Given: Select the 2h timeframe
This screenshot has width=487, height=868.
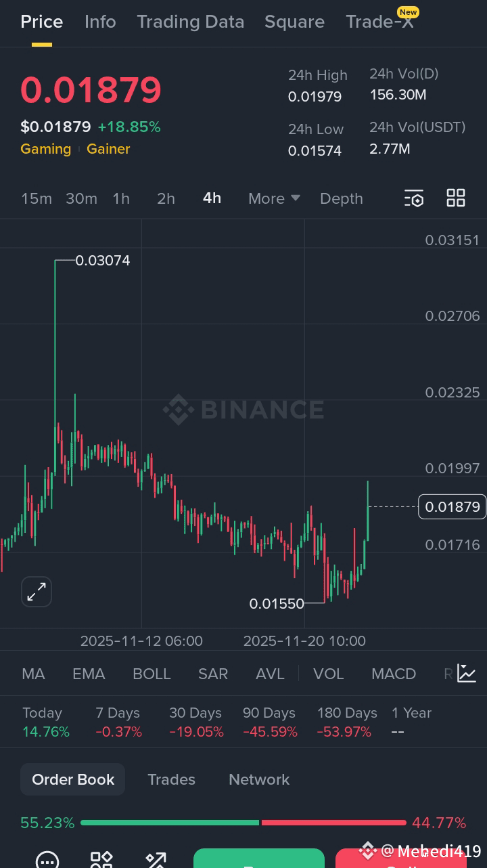Looking at the screenshot, I should (x=166, y=198).
